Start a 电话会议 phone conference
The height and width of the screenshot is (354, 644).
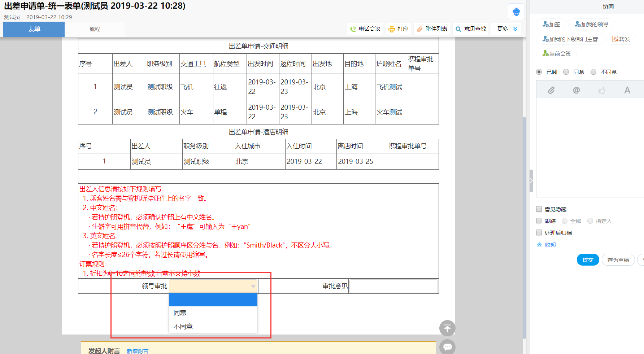pos(365,29)
